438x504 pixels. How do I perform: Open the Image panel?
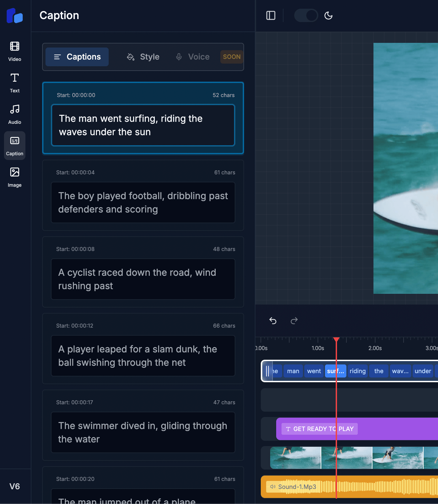pyautogui.click(x=14, y=176)
